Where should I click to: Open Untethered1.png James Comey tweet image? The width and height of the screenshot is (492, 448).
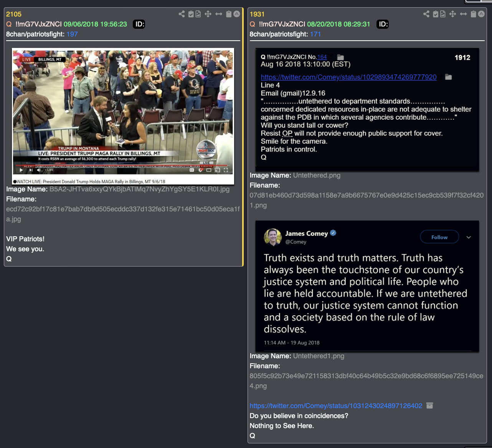coord(367,286)
